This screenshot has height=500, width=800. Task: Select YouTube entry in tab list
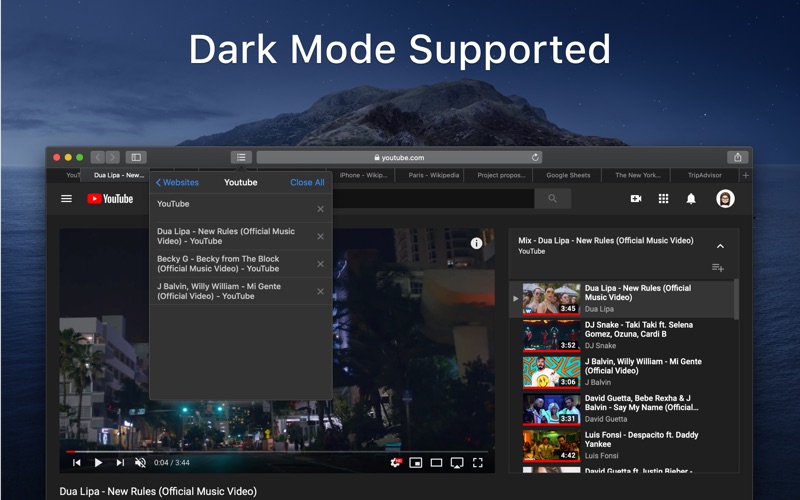[241, 208]
